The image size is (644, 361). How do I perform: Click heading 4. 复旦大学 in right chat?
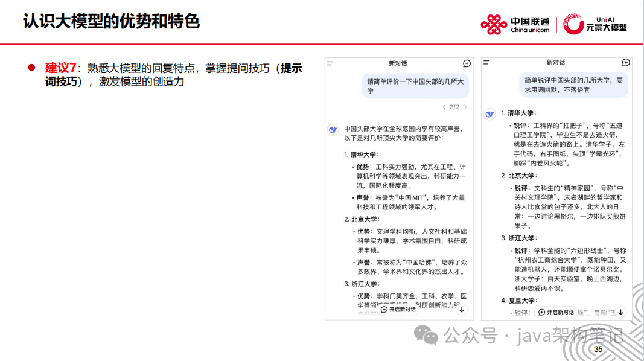[x=518, y=301]
